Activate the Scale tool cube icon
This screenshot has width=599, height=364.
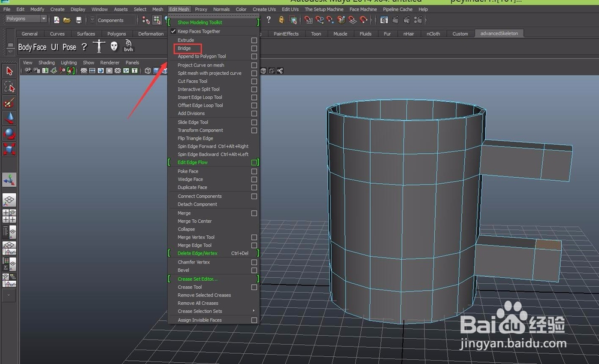pos(9,149)
